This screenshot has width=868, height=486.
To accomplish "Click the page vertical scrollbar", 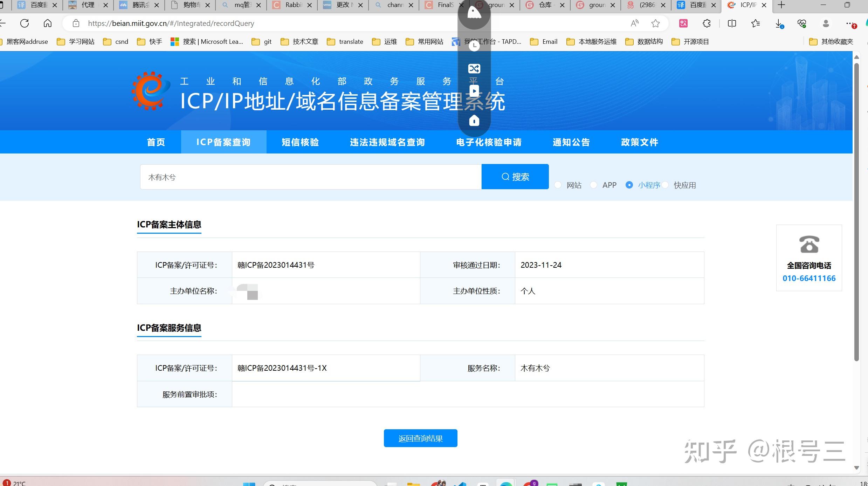I will coord(856,210).
